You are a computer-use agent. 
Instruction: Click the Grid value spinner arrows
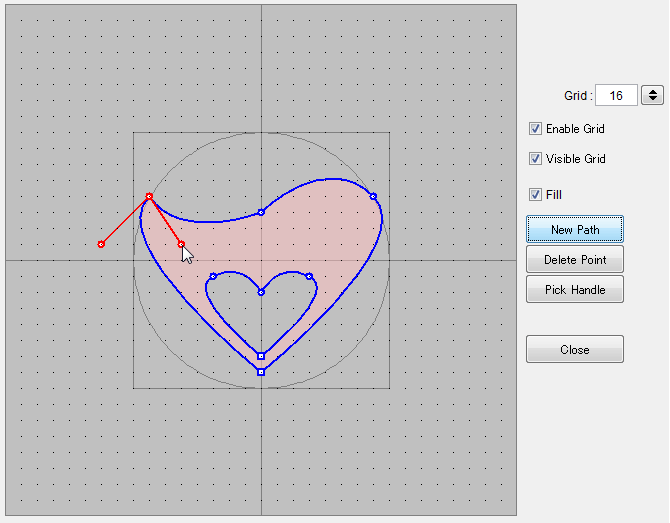pyautogui.click(x=652, y=95)
